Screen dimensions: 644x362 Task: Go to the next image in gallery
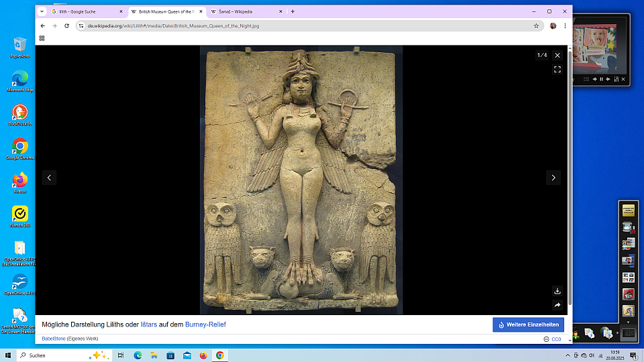pos(553,178)
